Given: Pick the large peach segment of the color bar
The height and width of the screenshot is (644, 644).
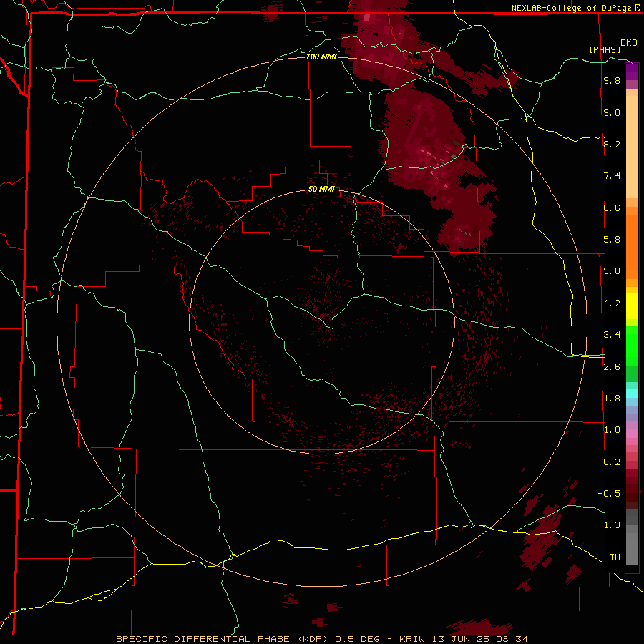Looking at the screenshot, I should coord(632,147).
